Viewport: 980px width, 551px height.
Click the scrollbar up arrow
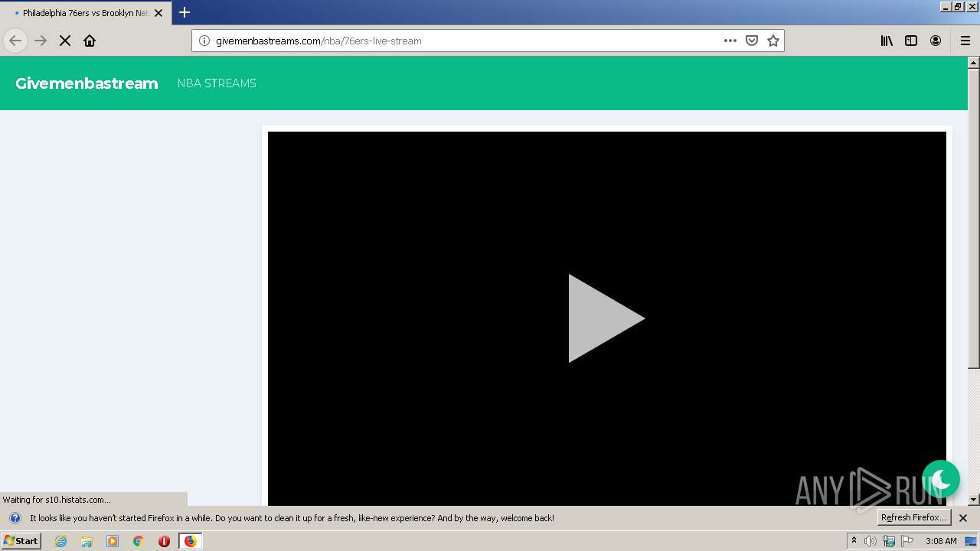[x=974, y=63]
